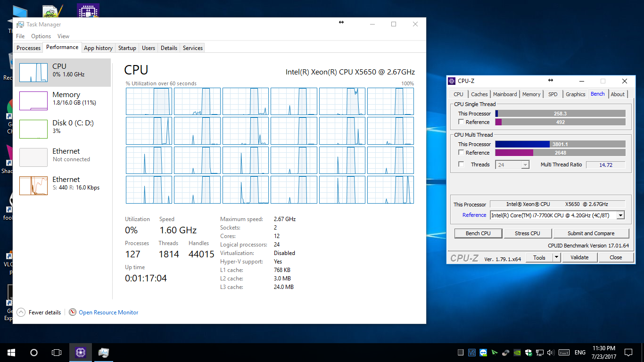644x362 pixels.
Task: Click the ENG language indicator
Action: (x=580, y=353)
